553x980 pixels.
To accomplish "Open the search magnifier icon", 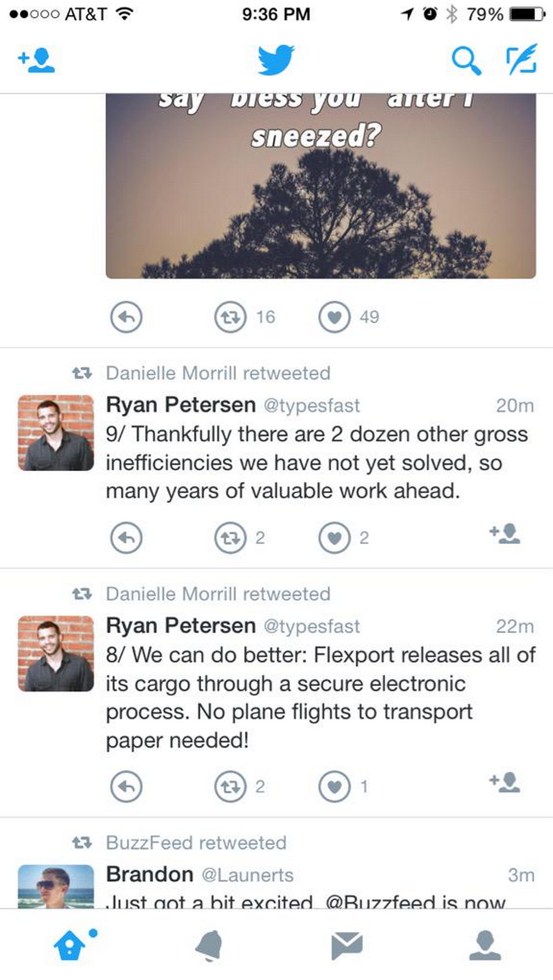I will coord(466,60).
